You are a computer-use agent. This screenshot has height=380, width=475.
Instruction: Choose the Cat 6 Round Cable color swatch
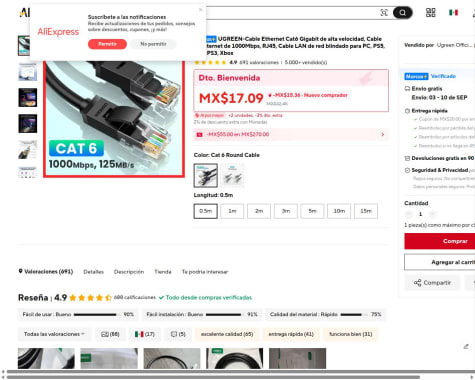tap(206, 175)
